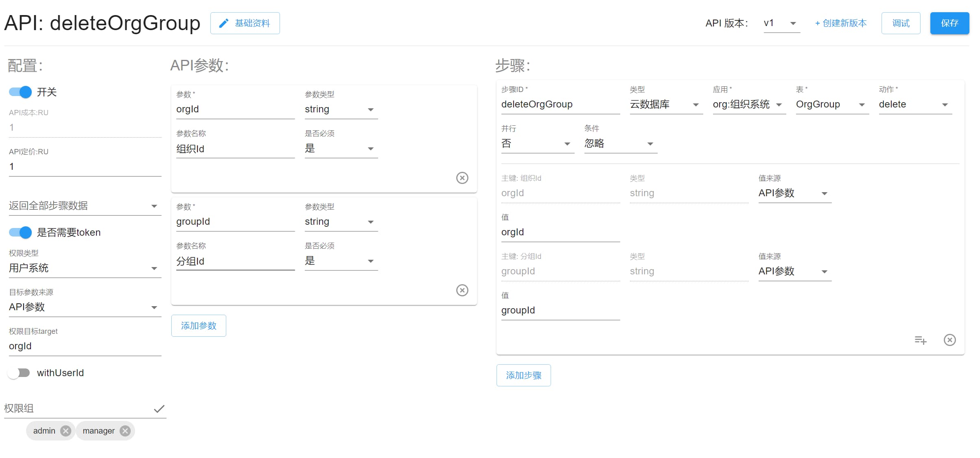Viewport: 980px width, 458px height.
Task: Open groupId 参数类型 string dropdown
Action: coord(341,221)
